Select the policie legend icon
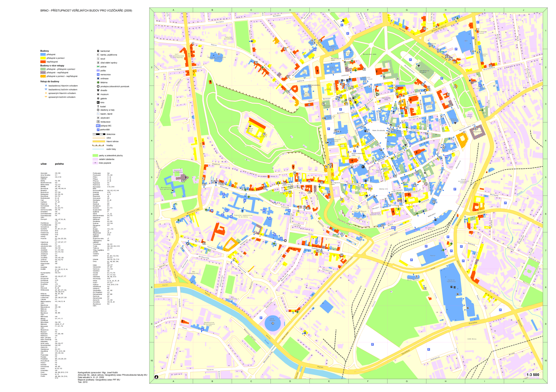Screen dimensions: 556x392 (98, 66)
